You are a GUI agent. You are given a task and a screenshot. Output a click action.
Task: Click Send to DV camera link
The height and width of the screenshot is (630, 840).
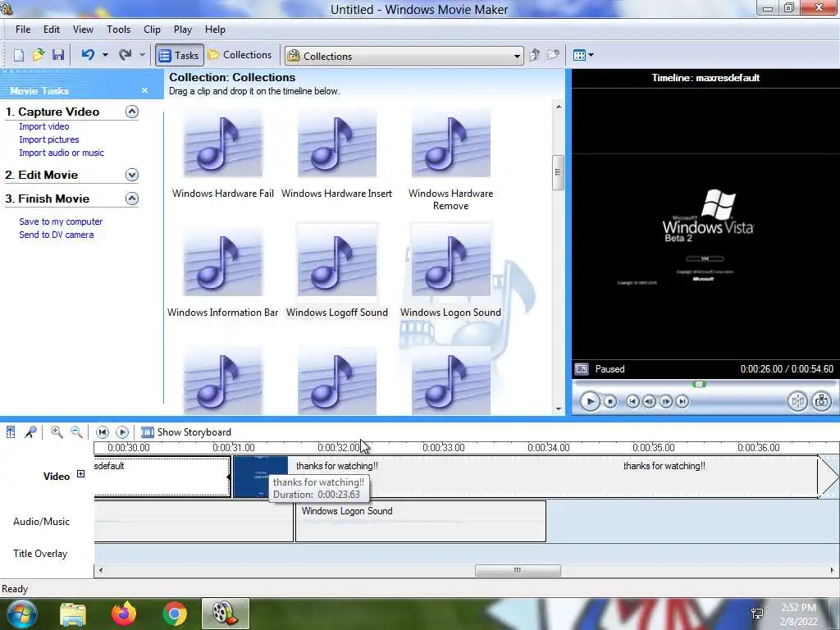pyautogui.click(x=57, y=235)
